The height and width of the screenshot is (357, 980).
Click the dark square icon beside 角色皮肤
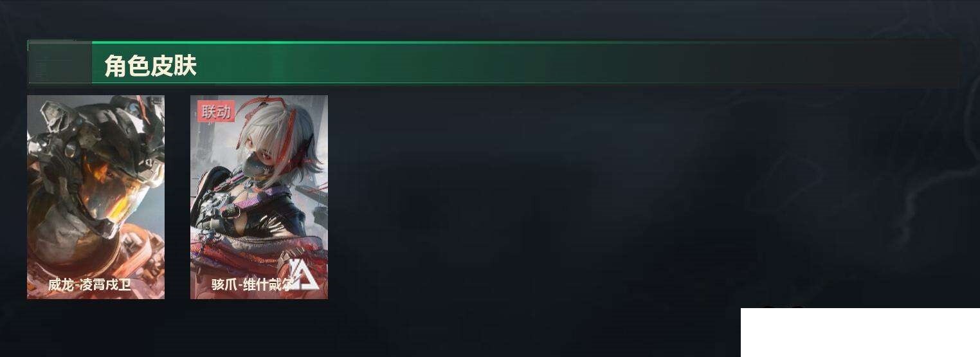coord(59,62)
